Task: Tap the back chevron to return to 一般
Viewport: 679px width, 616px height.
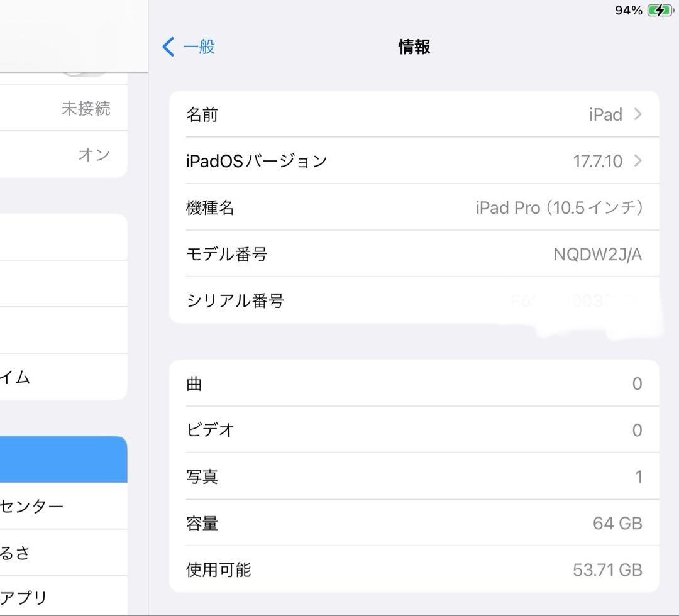Action: coord(167,47)
